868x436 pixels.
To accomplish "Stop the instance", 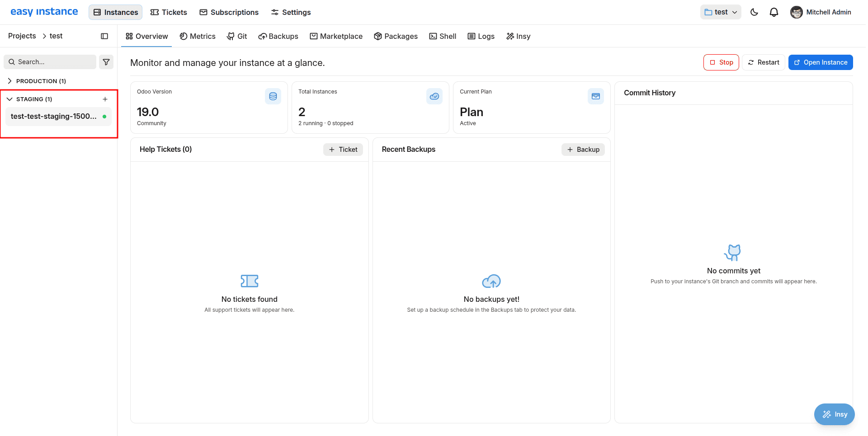I will click(721, 62).
